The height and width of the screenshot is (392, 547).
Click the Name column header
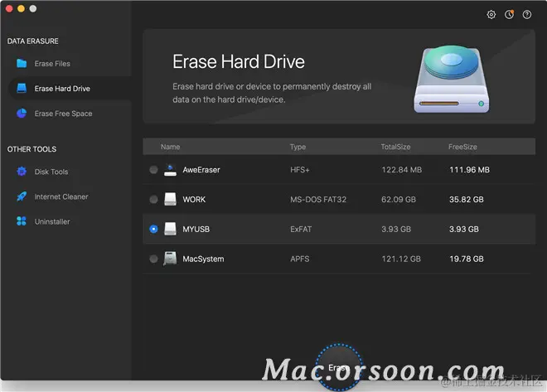[x=170, y=147]
